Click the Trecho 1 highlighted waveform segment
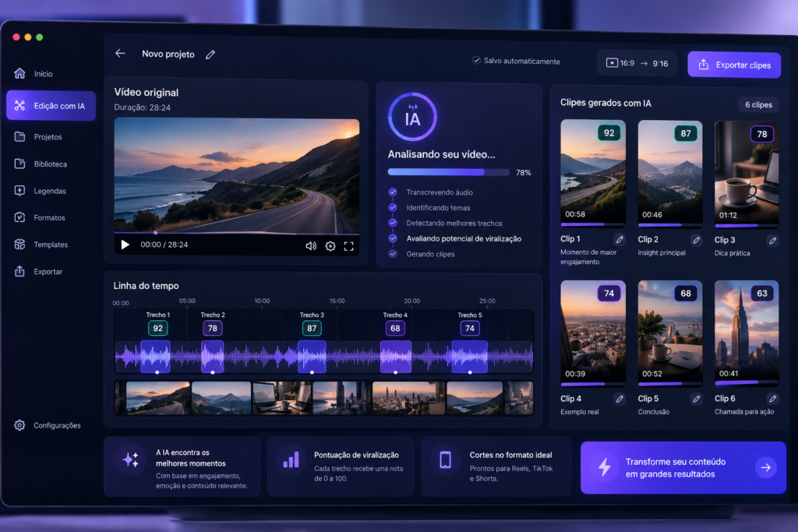 pos(155,357)
